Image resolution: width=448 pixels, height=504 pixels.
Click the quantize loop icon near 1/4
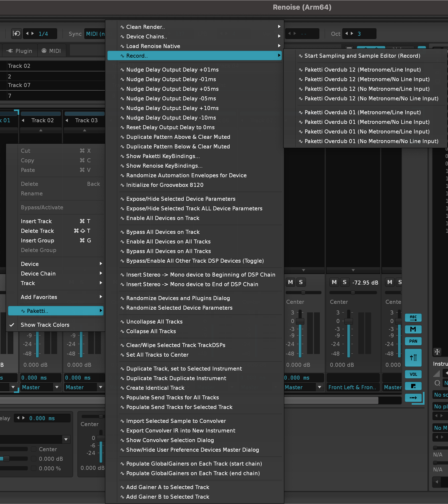(16, 34)
